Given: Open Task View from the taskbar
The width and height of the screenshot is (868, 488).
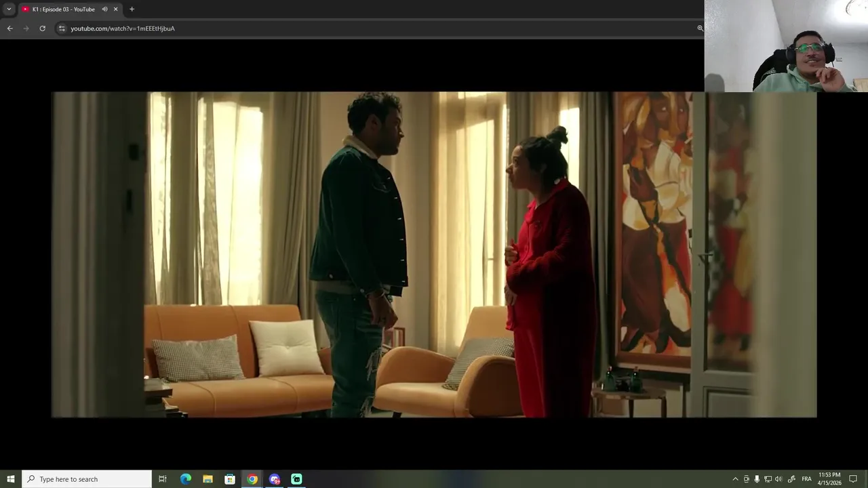Looking at the screenshot, I should click(x=163, y=479).
